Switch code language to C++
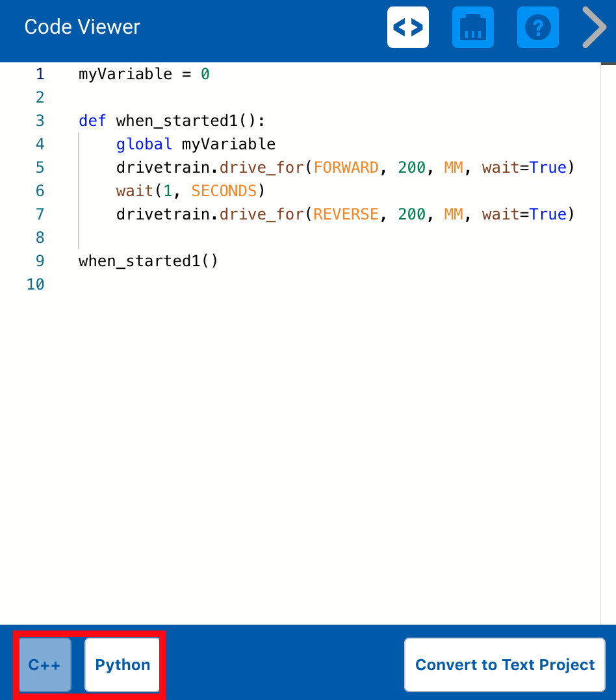Screen dimensions: 616x700 point(44,664)
